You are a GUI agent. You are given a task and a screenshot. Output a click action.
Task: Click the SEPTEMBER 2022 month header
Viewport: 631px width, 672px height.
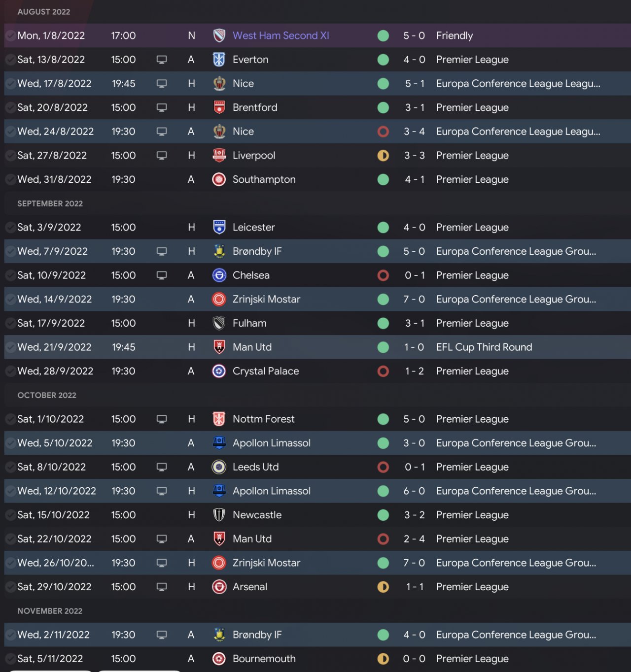[50, 203]
